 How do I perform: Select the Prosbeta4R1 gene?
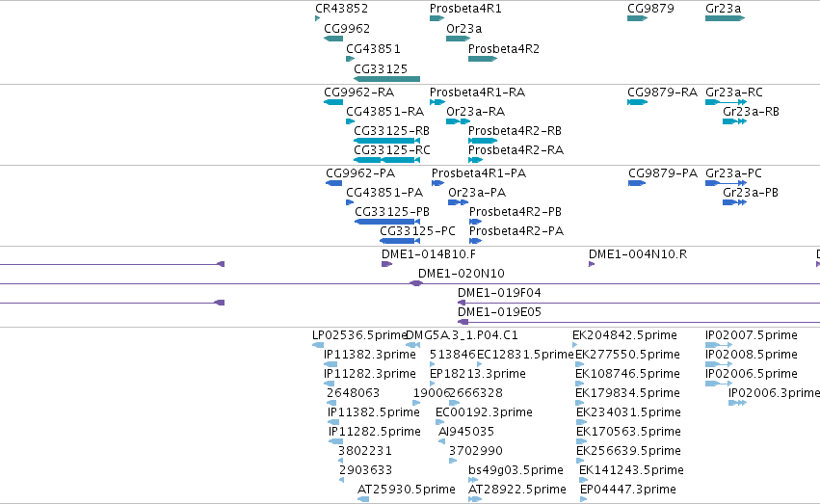[436, 19]
